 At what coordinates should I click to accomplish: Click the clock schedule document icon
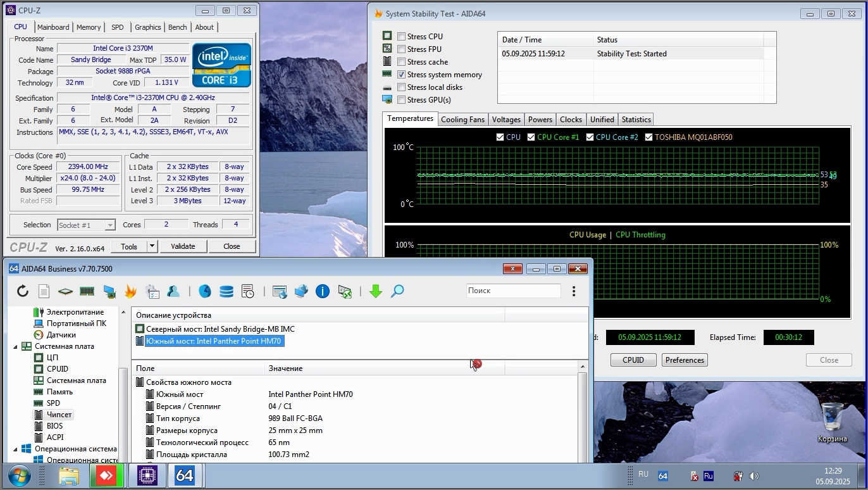pos(248,291)
